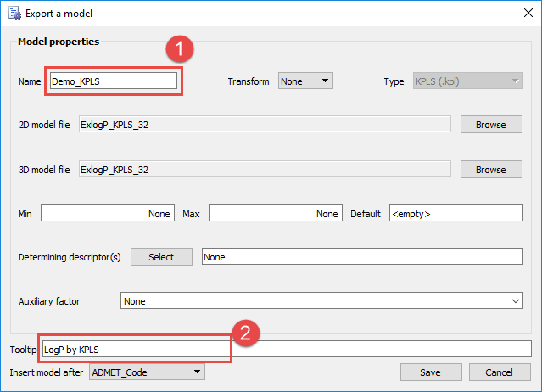Click the Determining descriptor(s) label
Viewport: 542px width, 392px height.
point(70,257)
